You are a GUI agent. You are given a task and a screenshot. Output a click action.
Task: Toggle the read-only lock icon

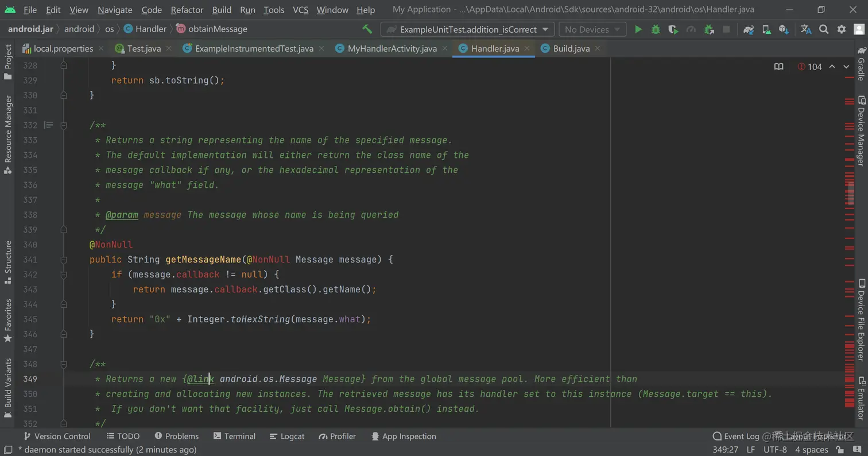point(840,450)
